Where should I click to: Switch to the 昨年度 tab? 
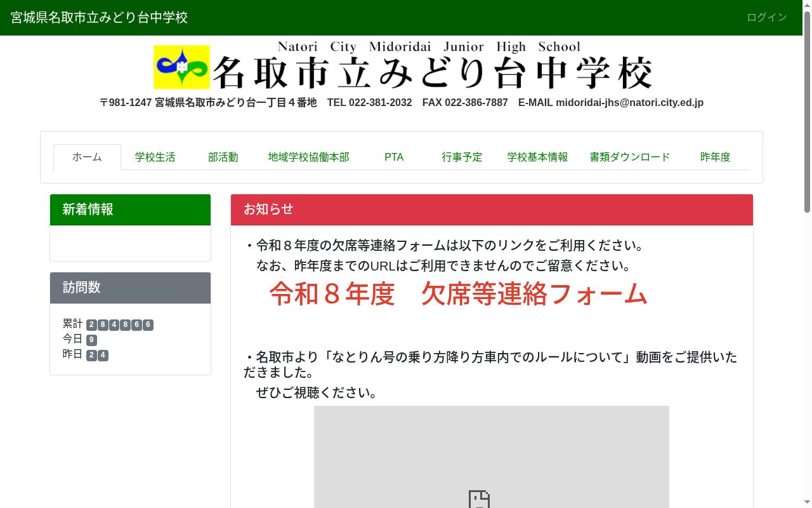716,157
